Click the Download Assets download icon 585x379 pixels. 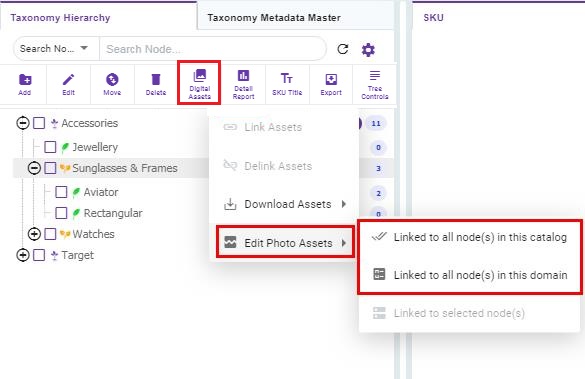(x=230, y=204)
